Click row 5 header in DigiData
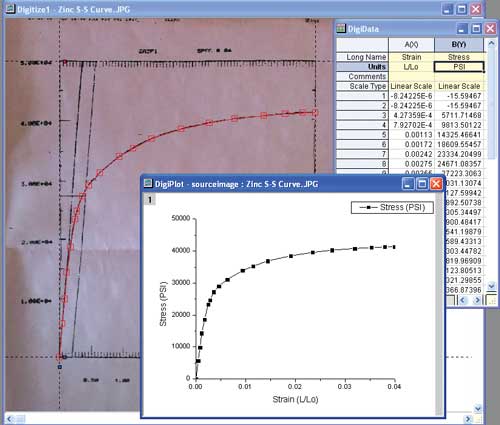 (362, 135)
